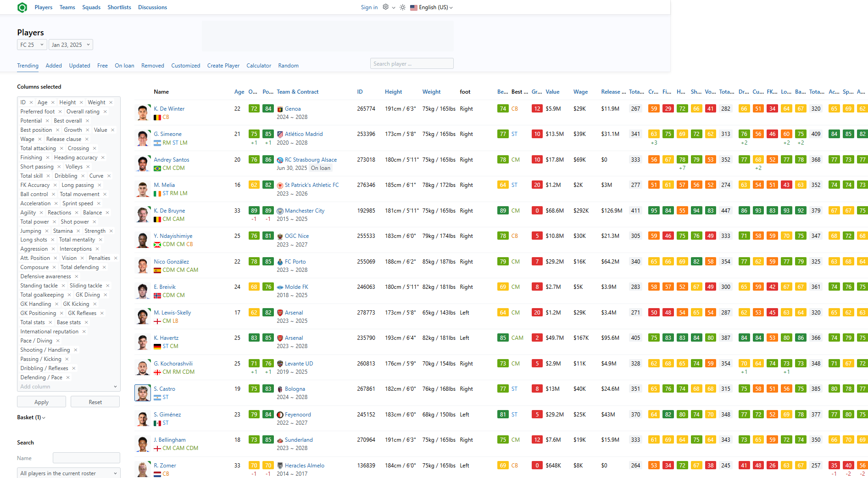This screenshot has height=478, width=868.
Task: Sort the table by Wage column
Action: click(580, 92)
